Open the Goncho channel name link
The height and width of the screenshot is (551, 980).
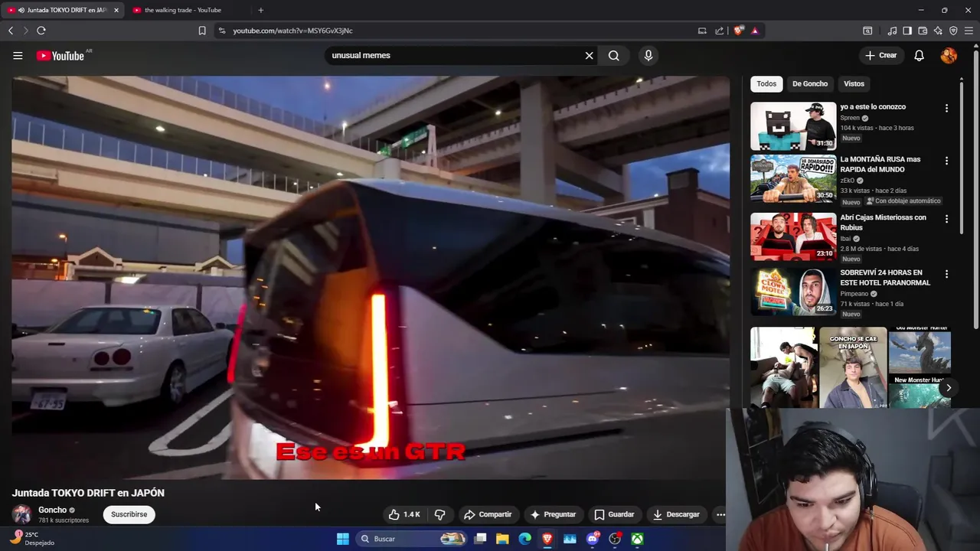52,510
